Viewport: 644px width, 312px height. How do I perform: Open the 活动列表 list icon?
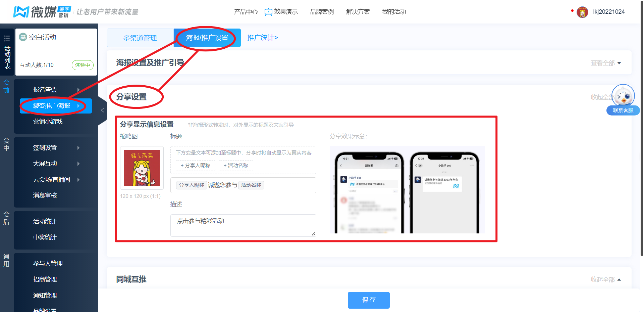coord(7,39)
